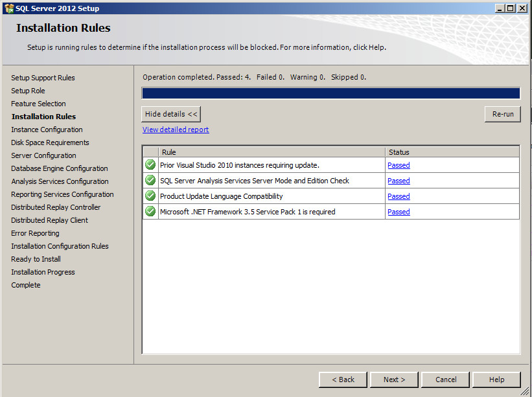Click green check icon for Product Update Language rule
The height and width of the screenshot is (397, 532).
pos(150,196)
